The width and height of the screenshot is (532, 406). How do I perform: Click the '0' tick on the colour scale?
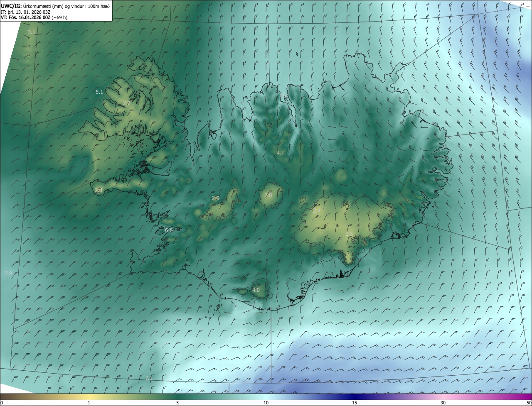pos(2,403)
